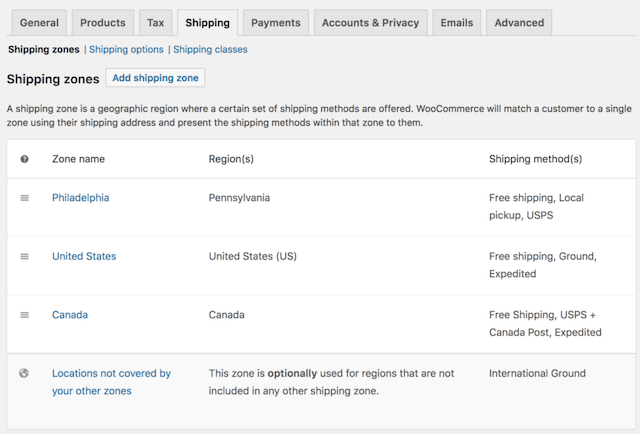Click the Shipping zones sub-navigation item
Image resolution: width=640 pixels, height=434 pixels.
(43, 49)
